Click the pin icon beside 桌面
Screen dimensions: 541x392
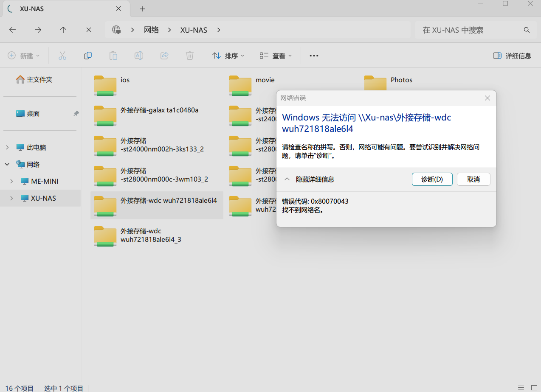76,113
